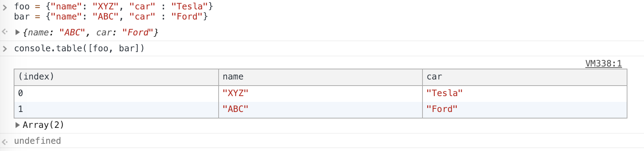The height and width of the screenshot is (151, 644).
Task: Click the console.table([foo, bar]) command text
Action: pos(79,48)
